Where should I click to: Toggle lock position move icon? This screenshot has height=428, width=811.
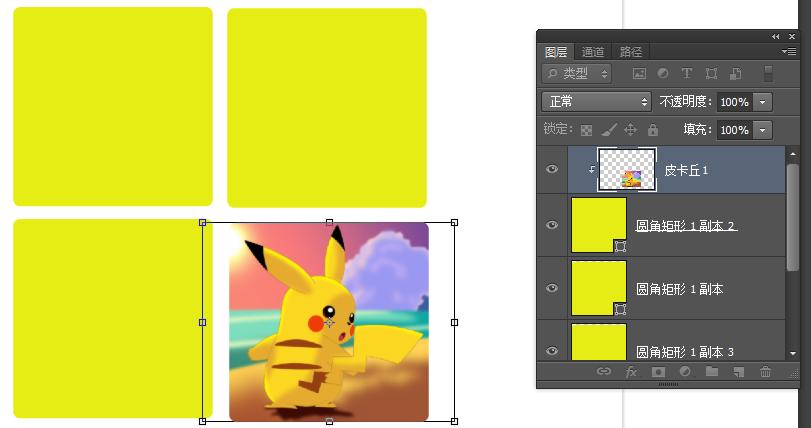[x=630, y=129]
